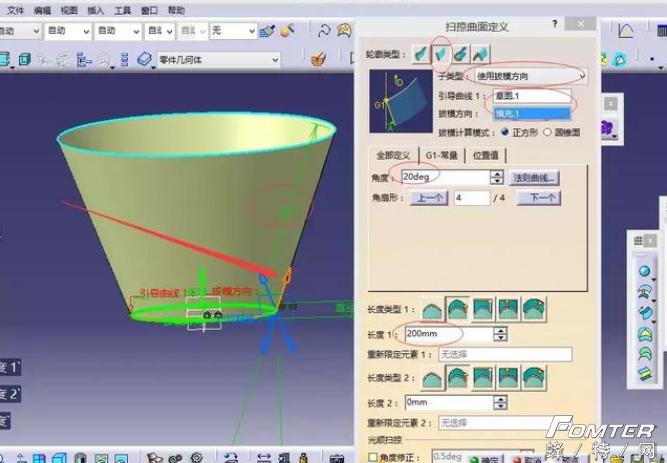Click the hammer and ball toolbar icon
This screenshot has width=667, height=463.
click(288, 31)
